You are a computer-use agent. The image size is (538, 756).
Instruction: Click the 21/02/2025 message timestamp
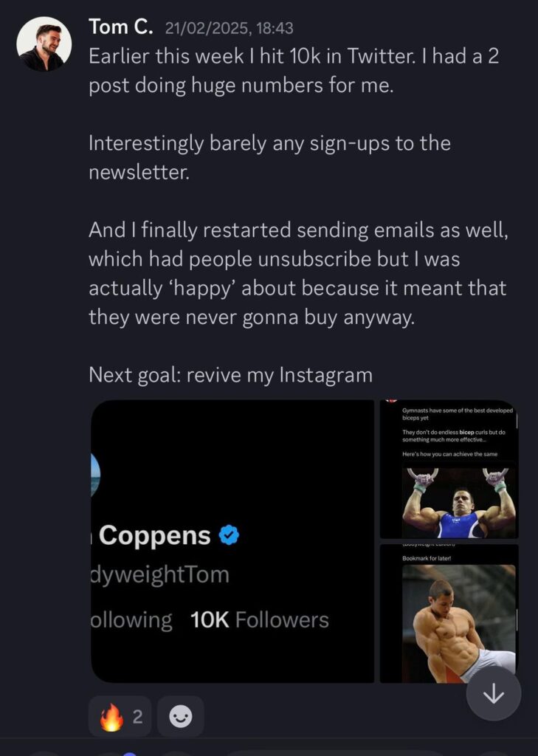tap(229, 28)
